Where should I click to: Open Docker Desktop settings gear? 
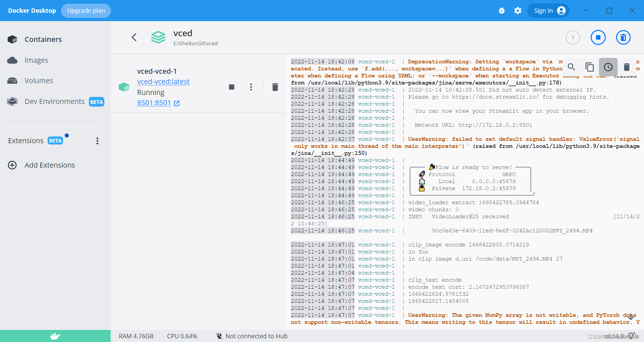(x=518, y=11)
